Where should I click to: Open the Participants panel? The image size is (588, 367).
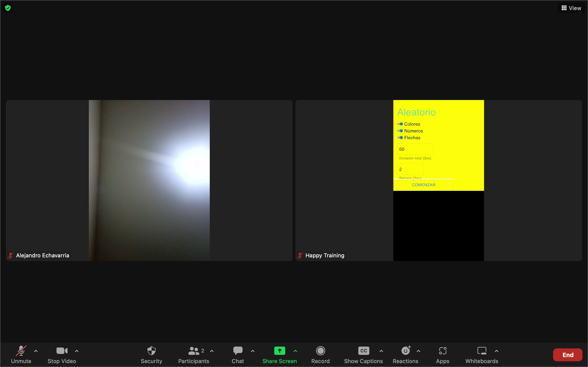point(194,351)
